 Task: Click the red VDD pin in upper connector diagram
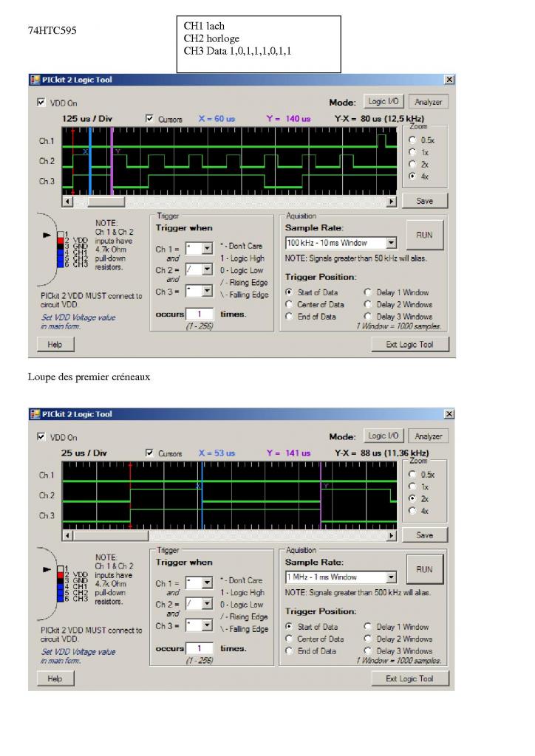pyautogui.click(x=61, y=241)
